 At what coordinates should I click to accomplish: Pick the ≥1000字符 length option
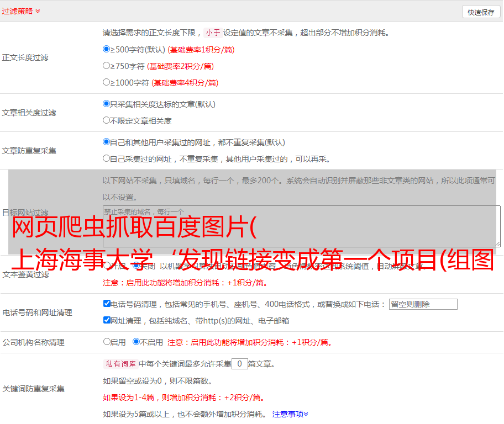[x=107, y=82]
